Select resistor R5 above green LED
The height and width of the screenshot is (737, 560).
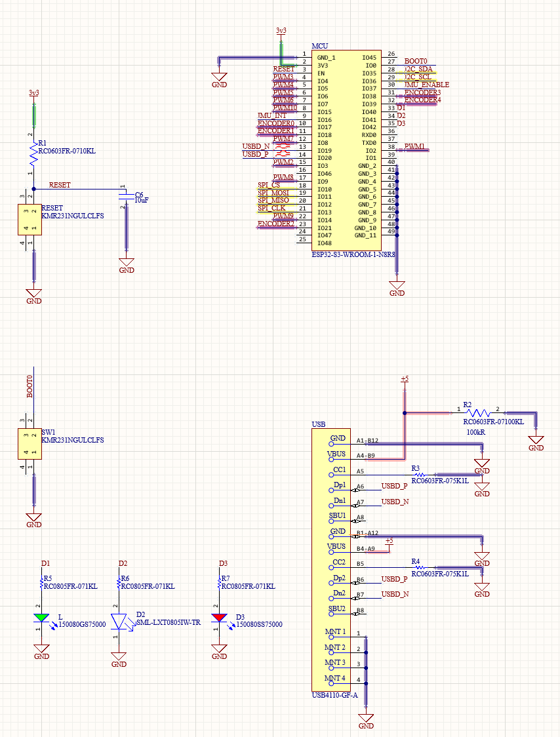coord(42,583)
